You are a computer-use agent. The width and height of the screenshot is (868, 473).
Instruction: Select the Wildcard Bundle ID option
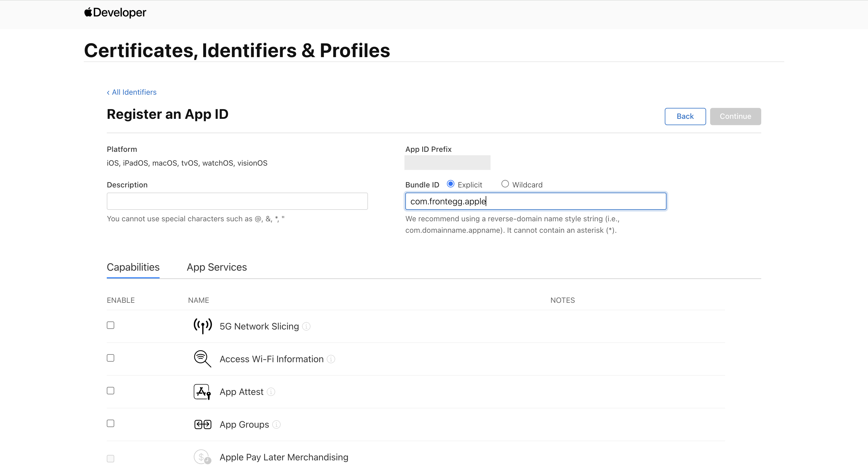pos(505,184)
